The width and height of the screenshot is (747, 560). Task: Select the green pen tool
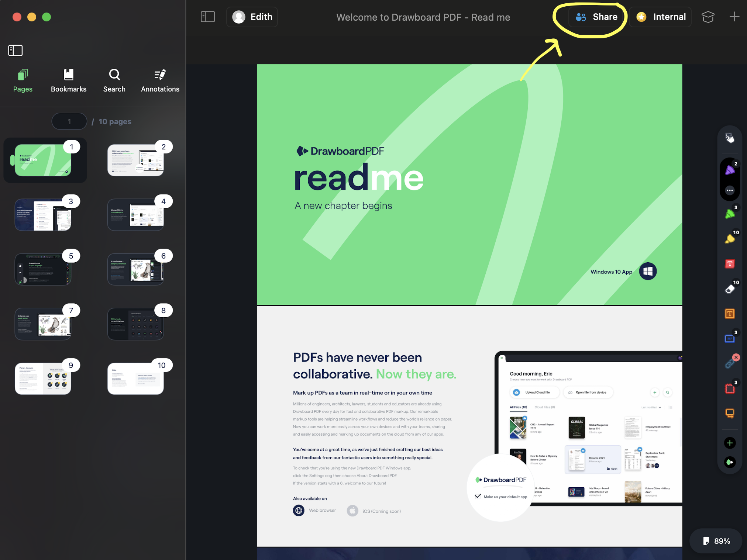coord(730,214)
